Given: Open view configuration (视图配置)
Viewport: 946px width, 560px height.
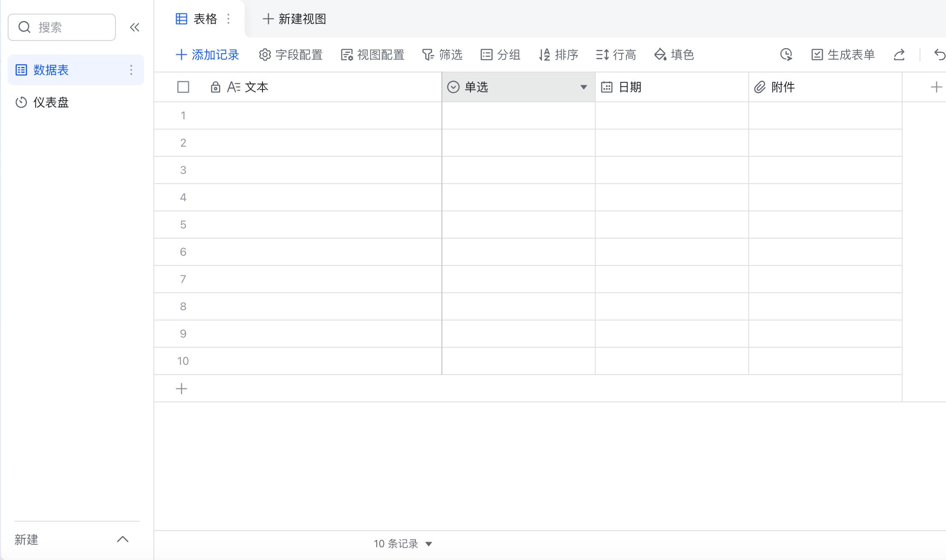Looking at the screenshot, I should click(372, 55).
